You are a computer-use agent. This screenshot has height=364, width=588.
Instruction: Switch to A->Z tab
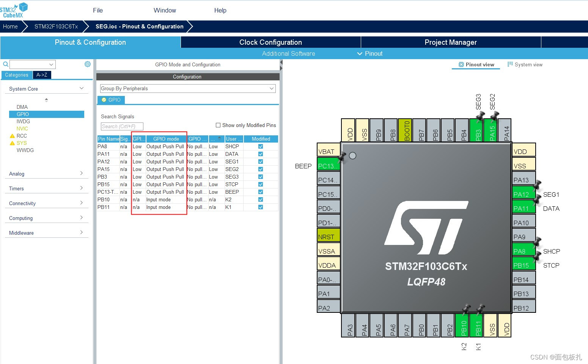click(x=42, y=75)
